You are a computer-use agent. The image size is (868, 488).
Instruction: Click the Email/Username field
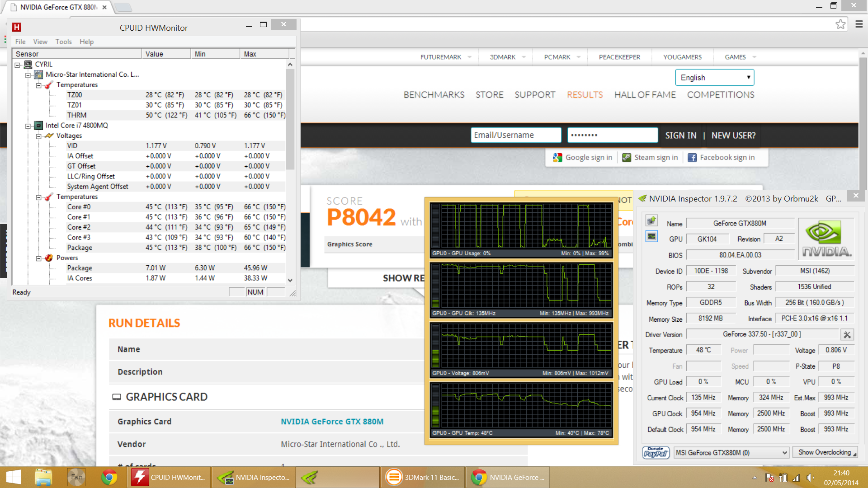click(516, 135)
